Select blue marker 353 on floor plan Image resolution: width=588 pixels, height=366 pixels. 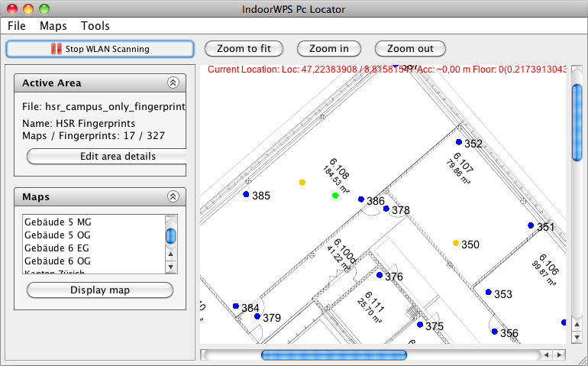pyautogui.click(x=489, y=292)
